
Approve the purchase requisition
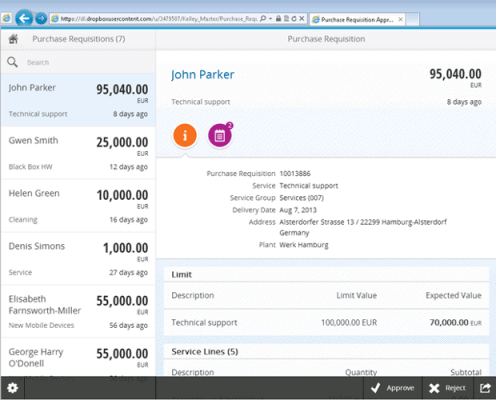click(393, 388)
